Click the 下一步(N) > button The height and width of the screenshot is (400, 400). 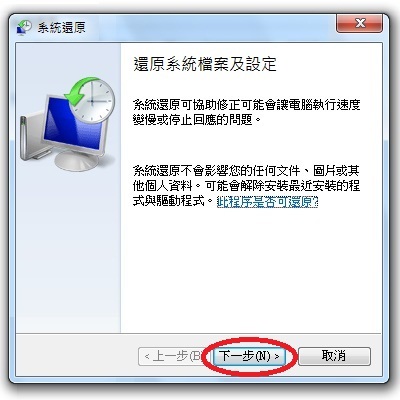[x=249, y=356]
